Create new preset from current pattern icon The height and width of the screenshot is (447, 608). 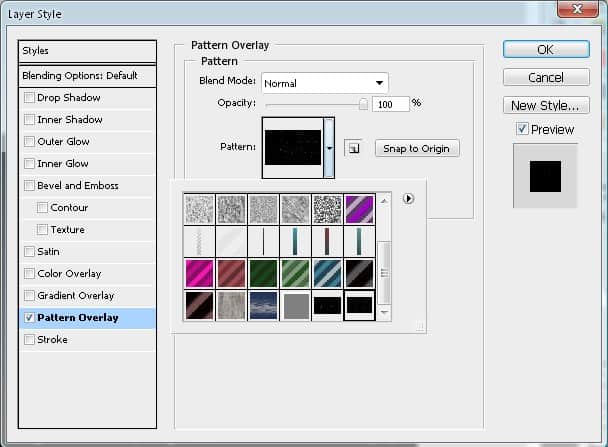click(352, 148)
